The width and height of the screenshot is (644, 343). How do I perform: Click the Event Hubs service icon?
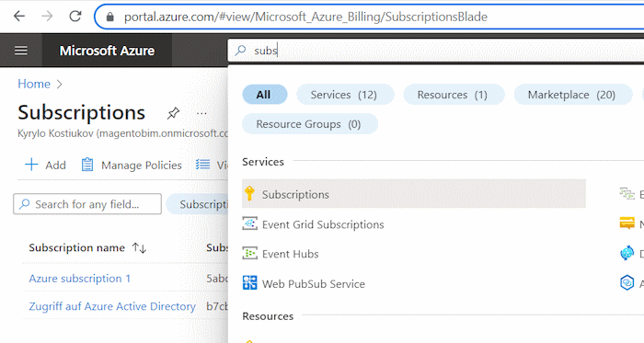coord(249,254)
